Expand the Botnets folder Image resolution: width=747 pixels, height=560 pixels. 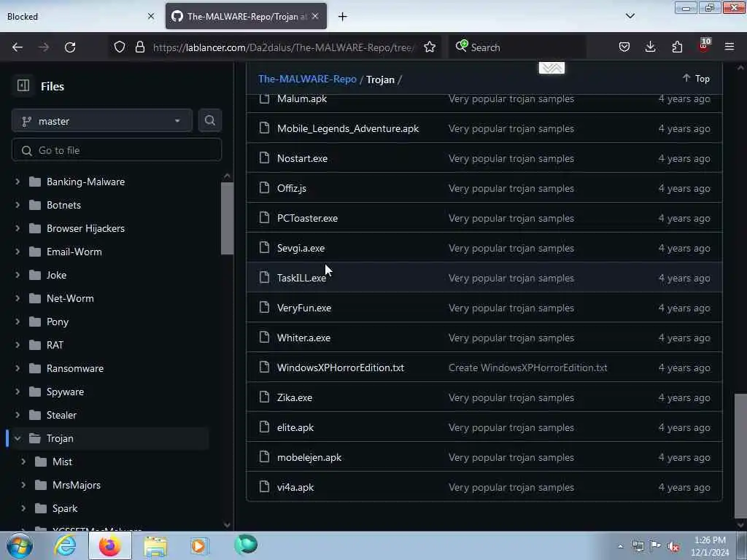[x=18, y=205]
